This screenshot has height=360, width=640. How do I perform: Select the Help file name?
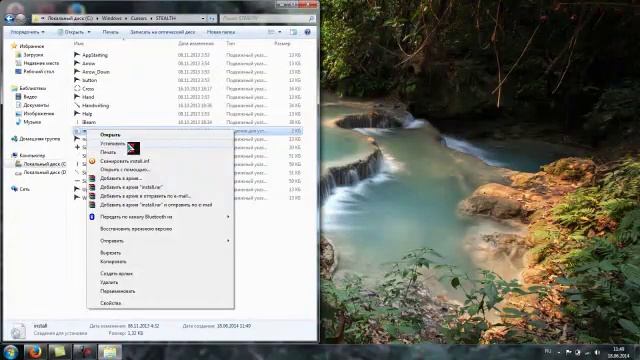[87, 114]
